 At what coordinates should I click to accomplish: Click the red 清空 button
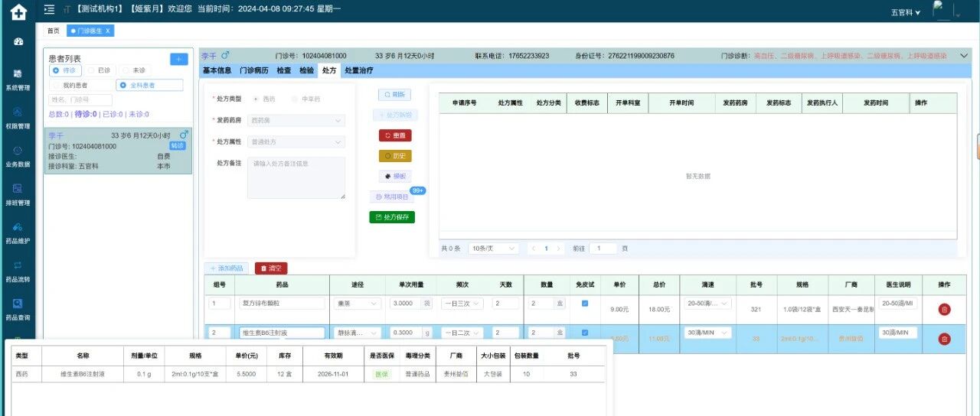click(271, 268)
